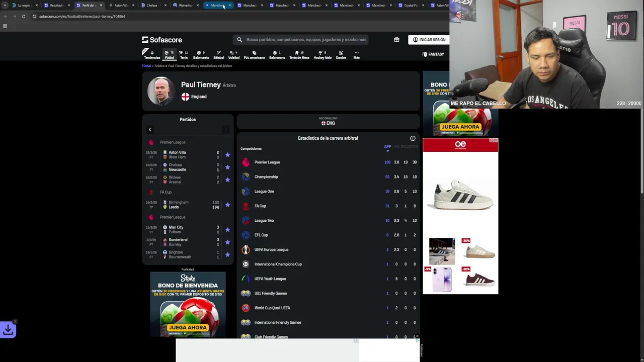This screenshot has height=362, width=644.
Task: Toggle favorite star for Man City vs Fulham
Action: point(227,230)
